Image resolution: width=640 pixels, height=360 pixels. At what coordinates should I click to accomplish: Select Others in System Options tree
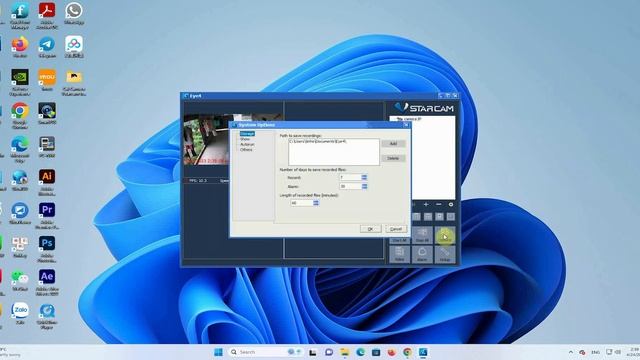[x=246, y=149]
